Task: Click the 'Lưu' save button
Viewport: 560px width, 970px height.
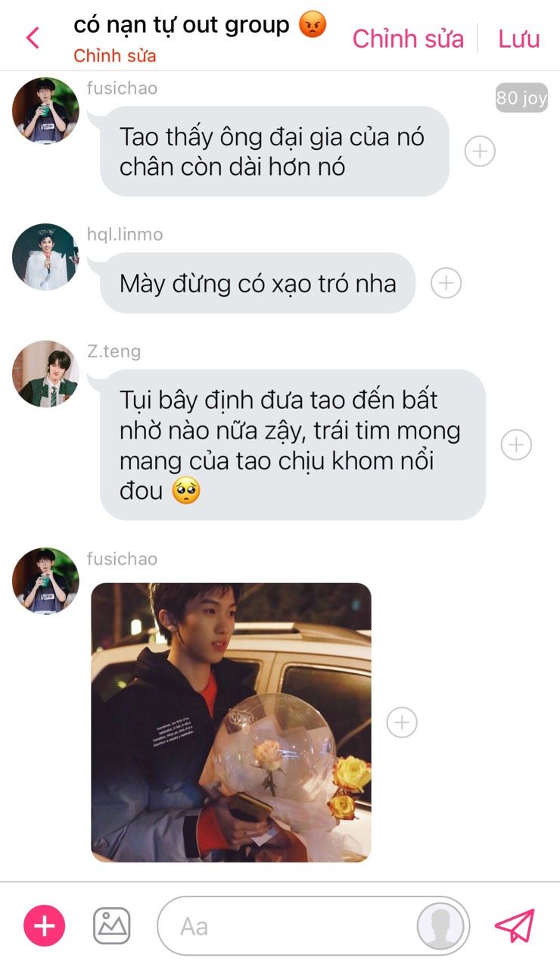Action: 519,39
